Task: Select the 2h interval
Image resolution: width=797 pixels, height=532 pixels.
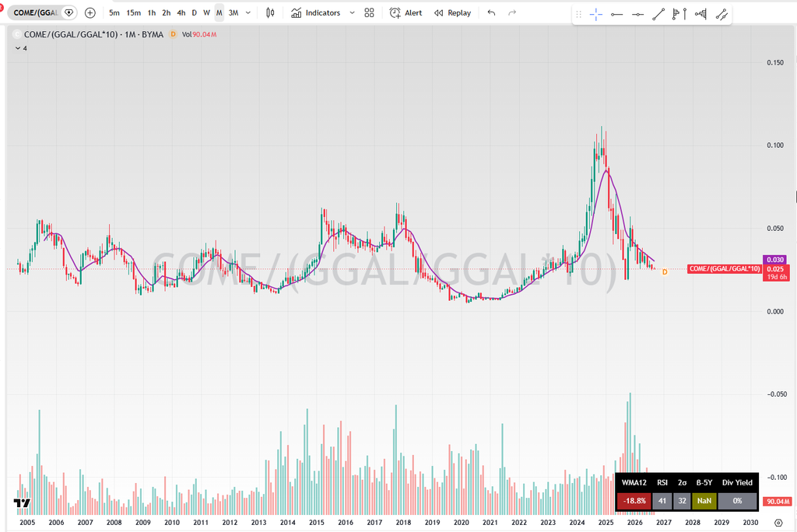Action: click(x=167, y=12)
